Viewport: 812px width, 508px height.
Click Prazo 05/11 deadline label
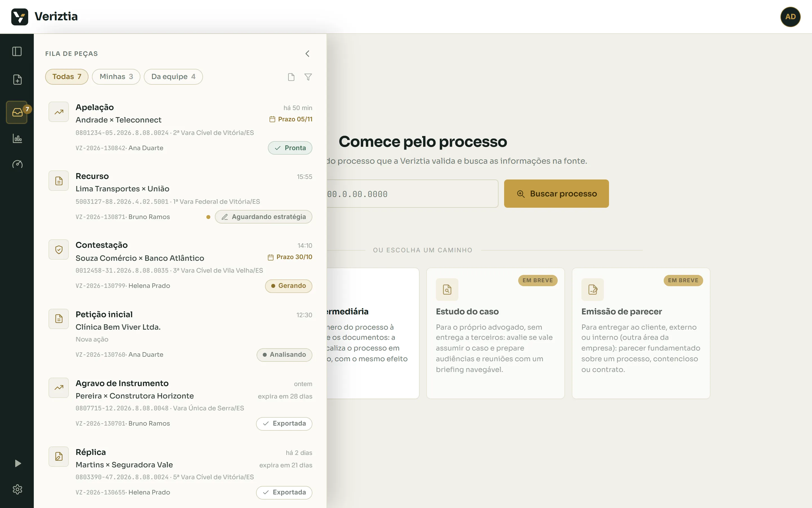[x=291, y=119]
